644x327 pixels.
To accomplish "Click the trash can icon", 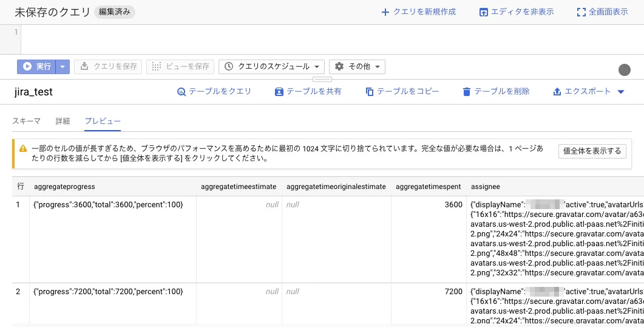I will (x=467, y=92).
